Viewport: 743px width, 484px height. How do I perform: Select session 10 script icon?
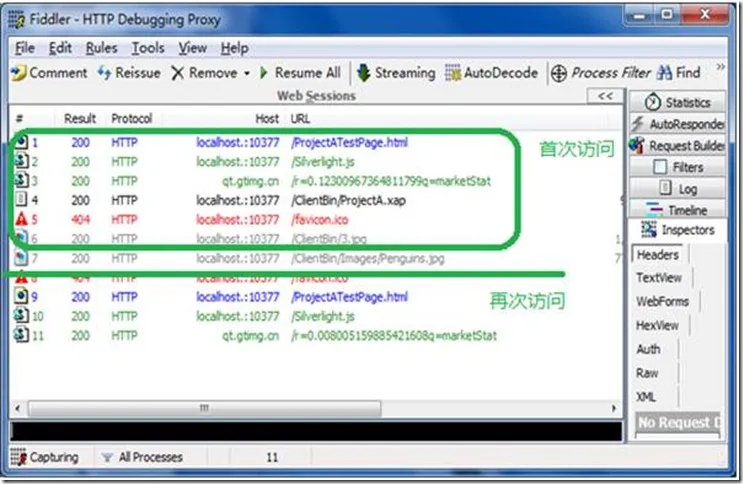(x=21, y=315)
